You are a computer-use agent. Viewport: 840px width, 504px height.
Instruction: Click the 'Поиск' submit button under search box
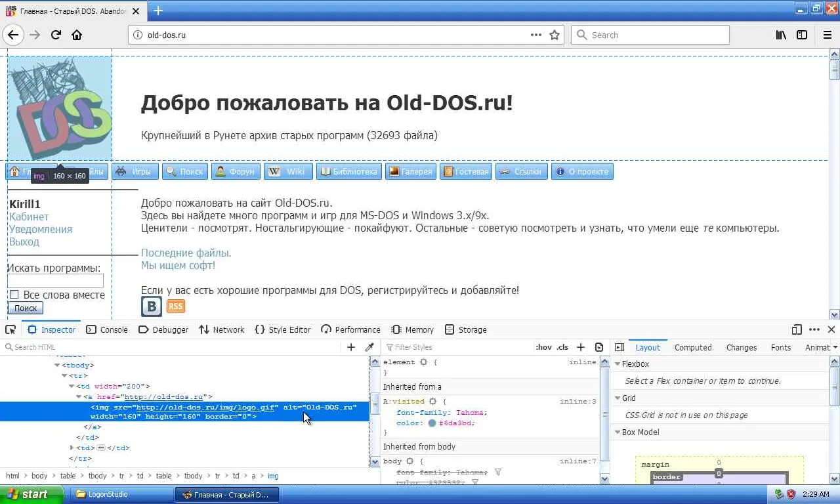[x=26, y=308]
